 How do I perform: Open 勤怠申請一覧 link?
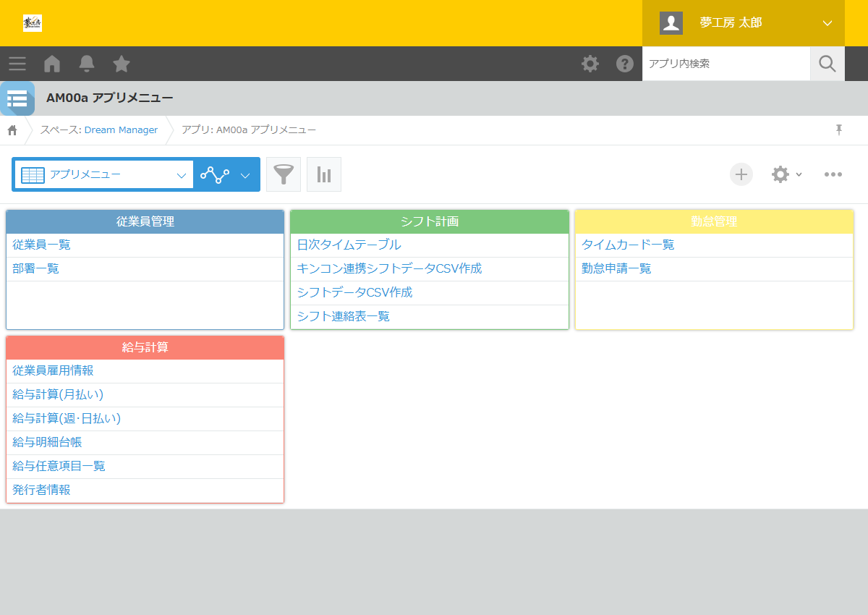(616, 269)
